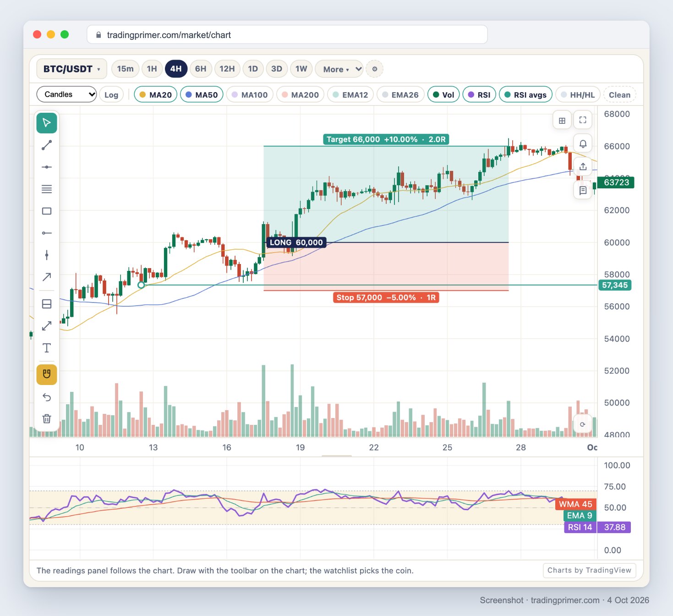Click the Clean button

(x=619, y=95)
